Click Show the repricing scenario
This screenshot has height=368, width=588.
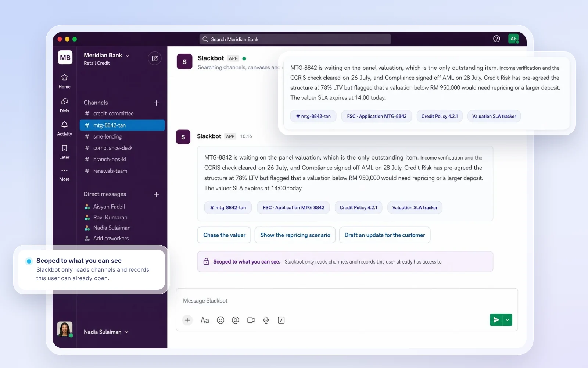[x=295, y=235]
